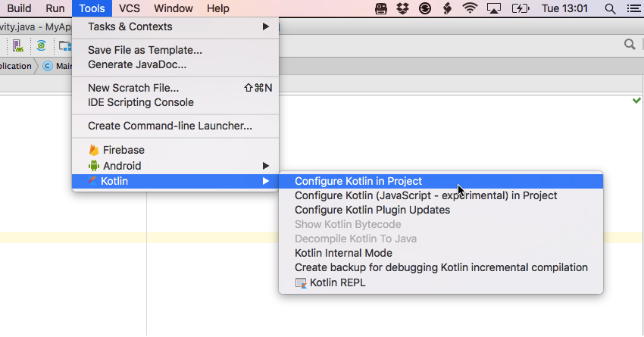644x337 pixels.
Task: Open the Window menu
Action: pyautogui.click(x=174, y=8)
